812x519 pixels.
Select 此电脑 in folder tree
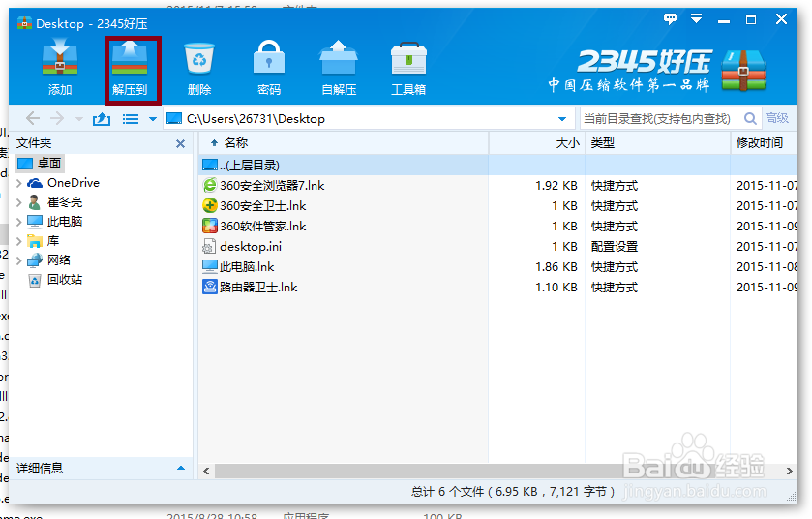click(65, 221)
